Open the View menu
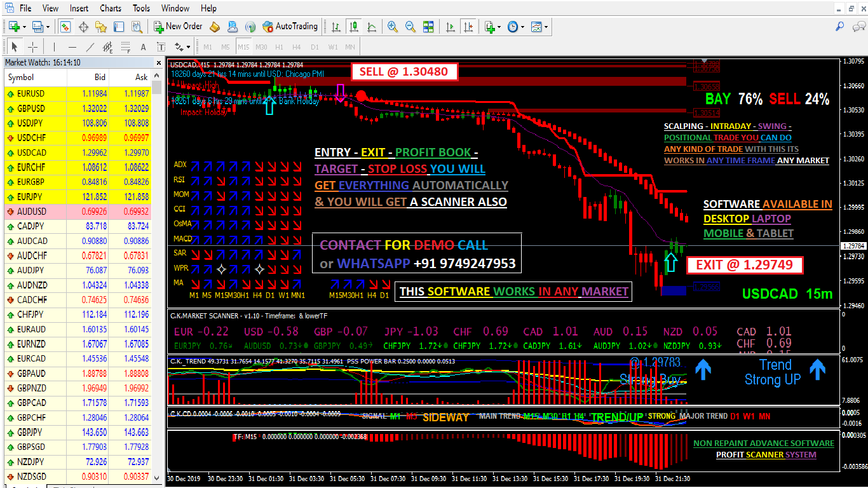The width and height of the screenshot is (868, 488). 50,8
